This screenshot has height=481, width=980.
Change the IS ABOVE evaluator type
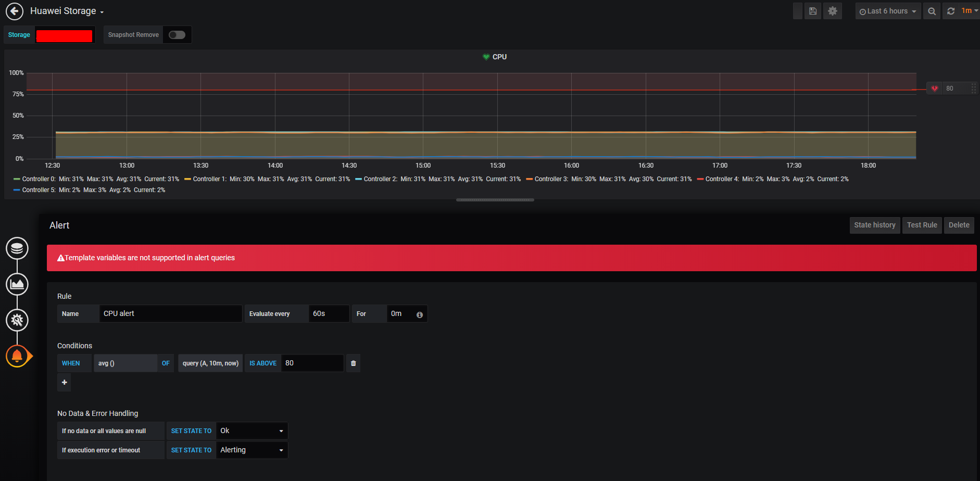pos(263,363)
